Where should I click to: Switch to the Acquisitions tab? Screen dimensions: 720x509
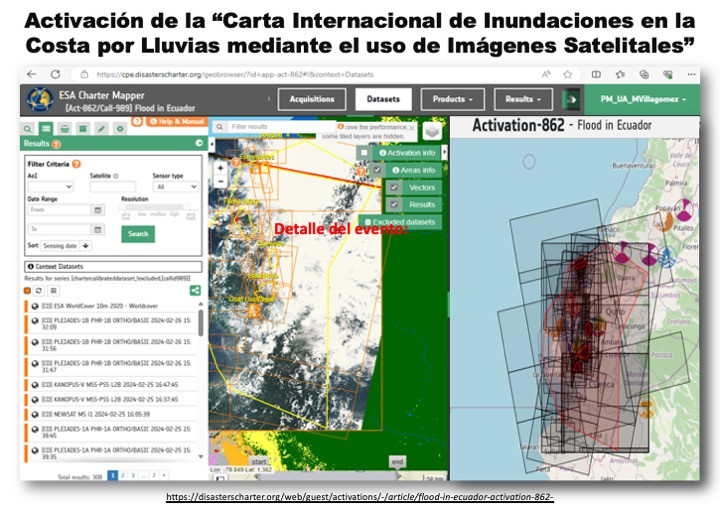tap(311, 99)
